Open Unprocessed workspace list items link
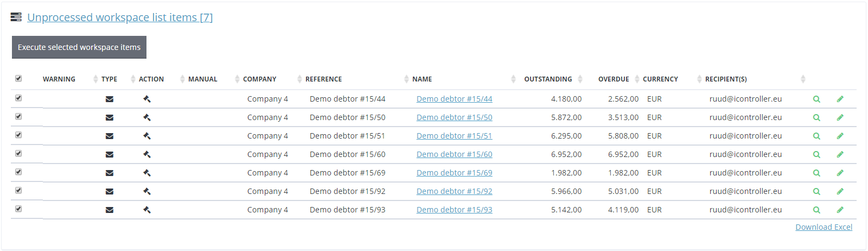 click(x=120, y=17)
